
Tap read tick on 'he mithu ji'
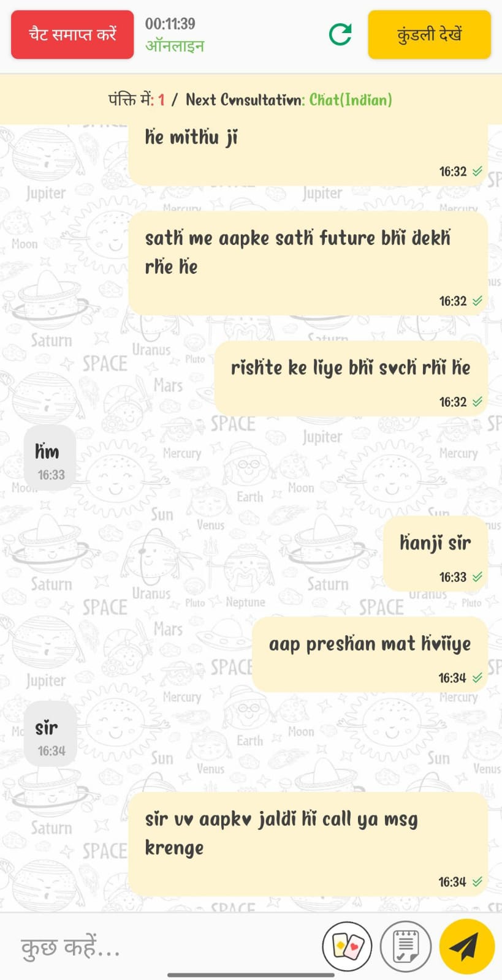(x=477, y=171)
